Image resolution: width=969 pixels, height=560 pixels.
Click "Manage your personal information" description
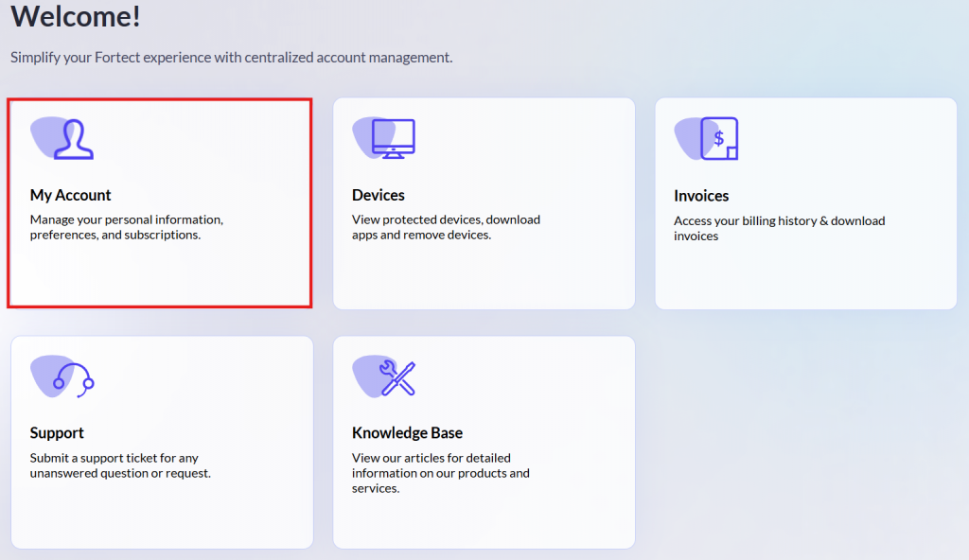[x=127, y=227]
